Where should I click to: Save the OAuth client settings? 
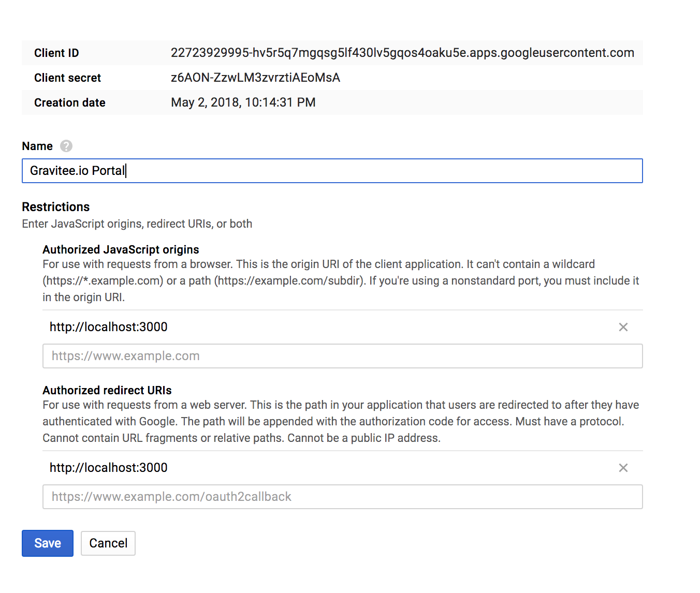point(48,543)
